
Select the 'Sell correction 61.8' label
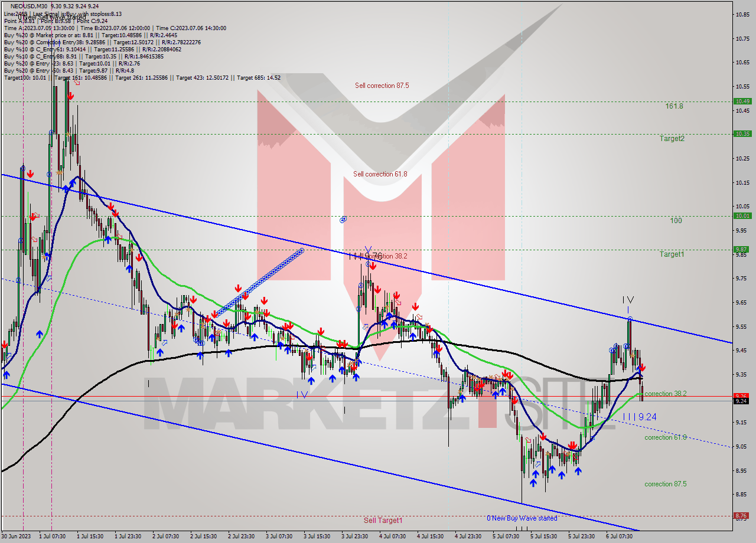click(380, 174)
